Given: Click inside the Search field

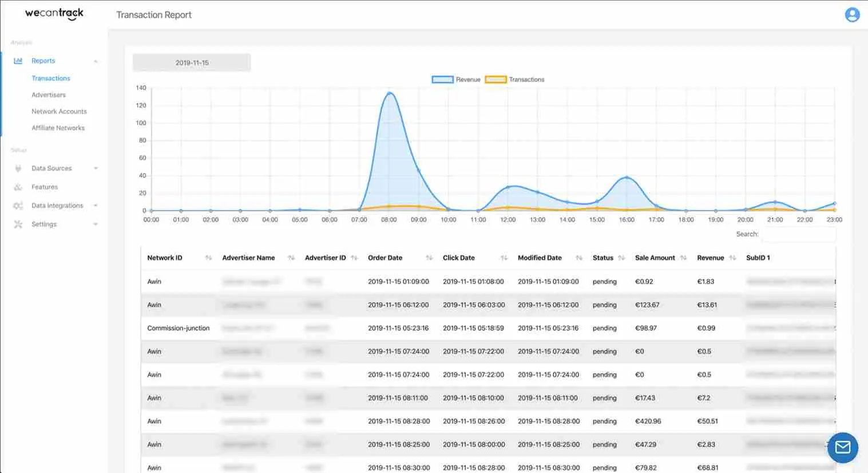Looking at the screenshot, I should tap(799, 234).
